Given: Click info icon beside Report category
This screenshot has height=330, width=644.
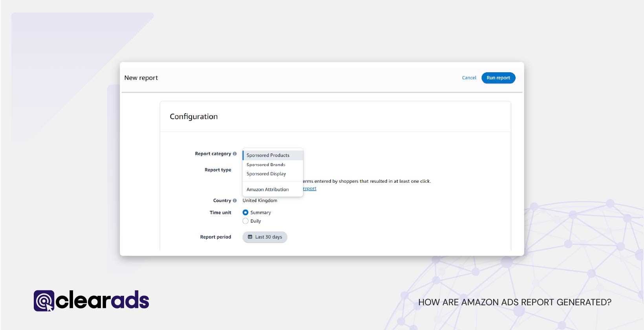Looking at the screenshot, I should point(235,154).
